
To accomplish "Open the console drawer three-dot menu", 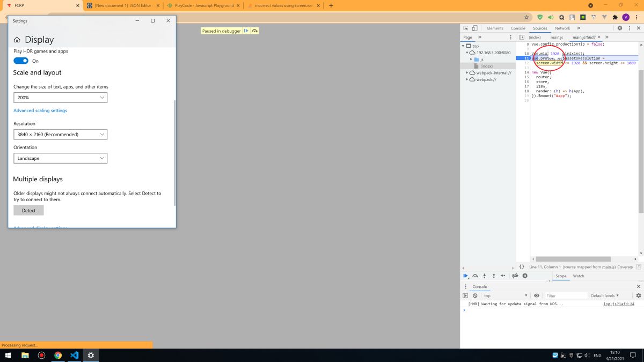I will click(x=466, y=286).
